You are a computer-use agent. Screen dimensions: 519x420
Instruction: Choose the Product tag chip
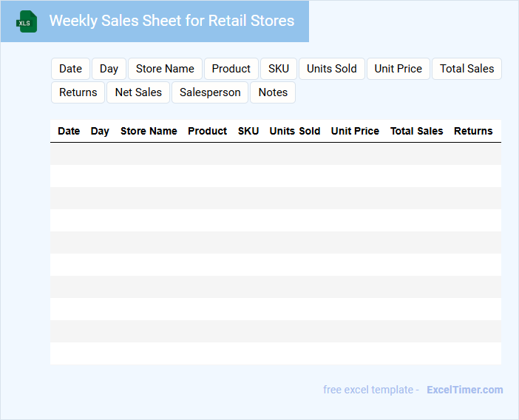(x=231, y=69)
